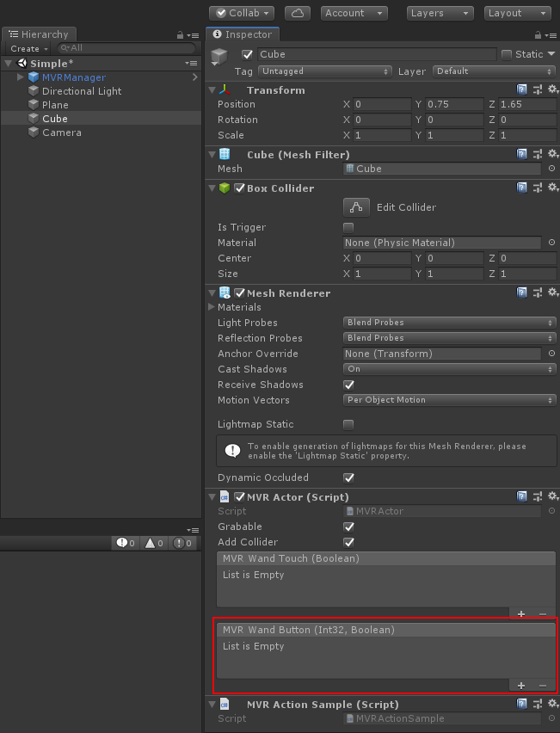This screenshot has width=560, height=733.
Task: Uncheck Dynamic Occluded
Action: [x=348, y=477]
